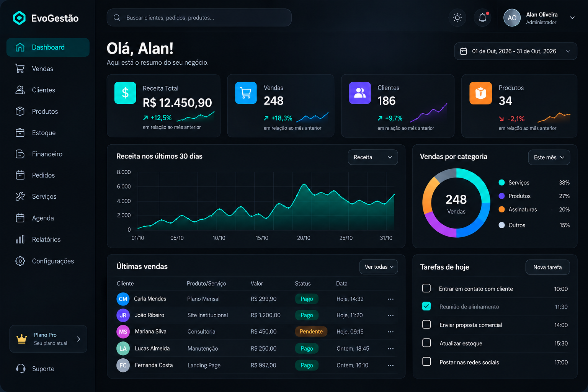588x392 pixels.
Task: Check the 'Entrar em contato com cliente' task
Action: 426,288
